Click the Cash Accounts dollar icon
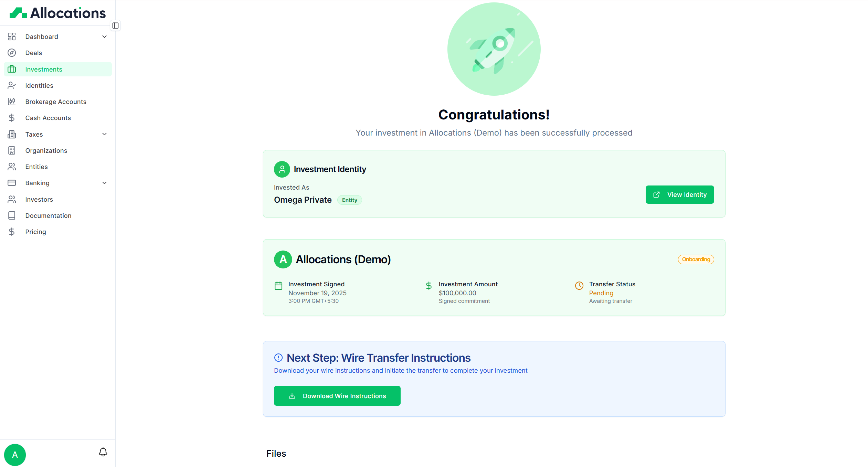 (12, 118)
